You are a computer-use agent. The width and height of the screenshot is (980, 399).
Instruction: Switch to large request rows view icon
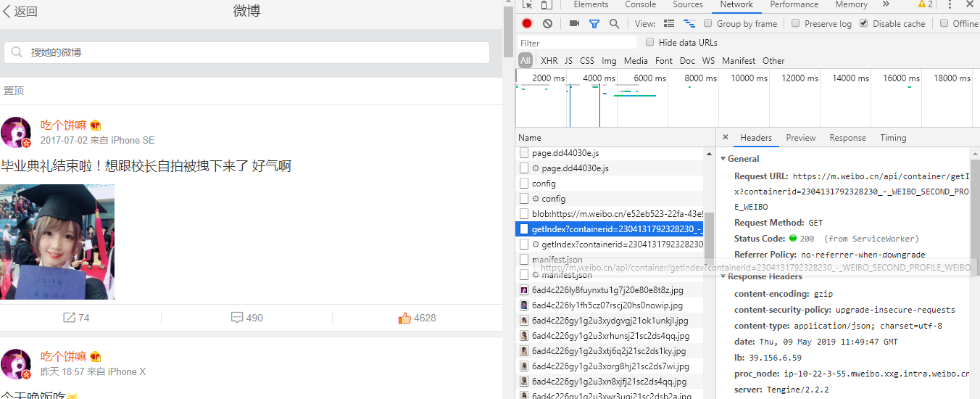point(669,23)
